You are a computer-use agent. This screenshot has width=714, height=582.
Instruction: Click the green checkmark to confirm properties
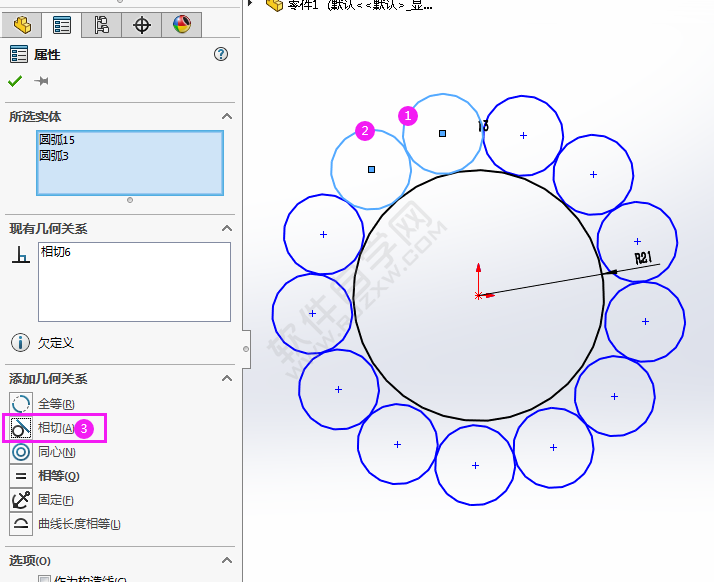15,81
